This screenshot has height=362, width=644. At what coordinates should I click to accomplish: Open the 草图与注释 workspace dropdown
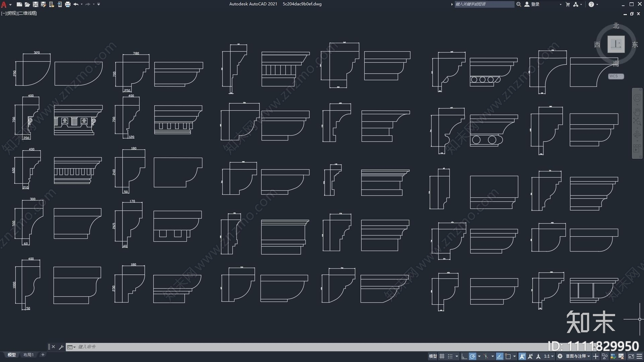tap(578, 356)
